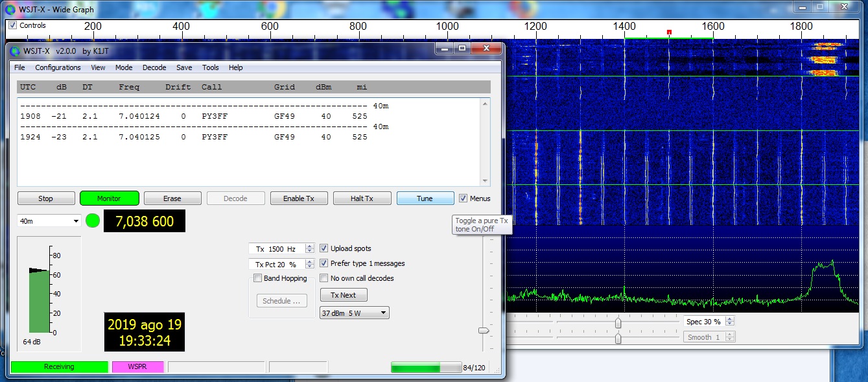Uncheck Prefer type 1 messages
Image resolution: width=868 pixels, height=382 pixels.
tap(324, 263)
